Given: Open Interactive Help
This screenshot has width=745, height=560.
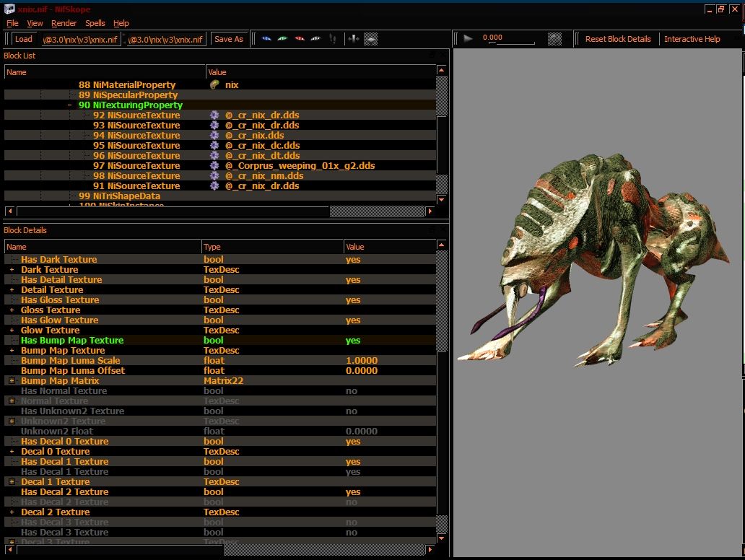Looking at the screenshot, I should (x=692, y=39).
